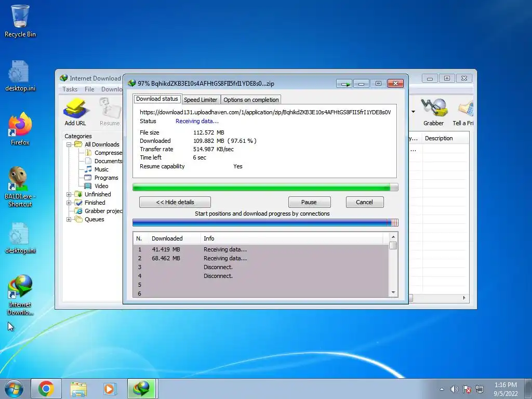Switch to the Speed Limiter tab
The image size is (532, 399).
coord(201,100)
